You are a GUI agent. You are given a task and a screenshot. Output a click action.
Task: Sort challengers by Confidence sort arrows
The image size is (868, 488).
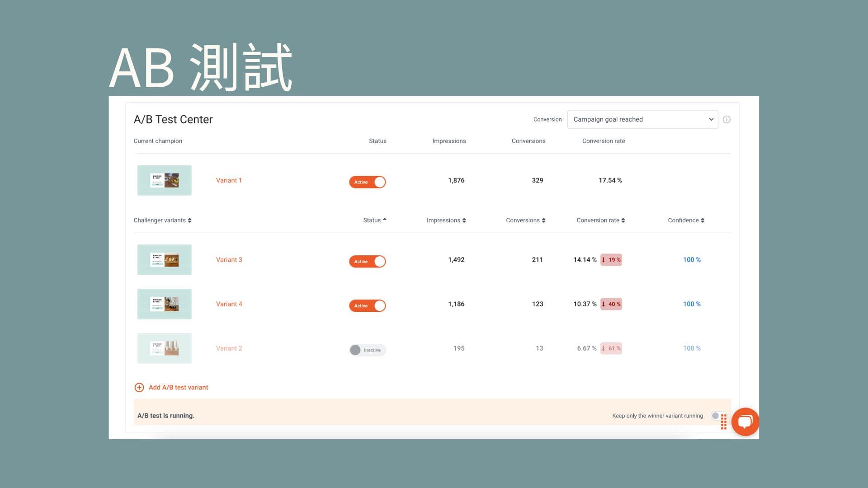pos(702,220)
